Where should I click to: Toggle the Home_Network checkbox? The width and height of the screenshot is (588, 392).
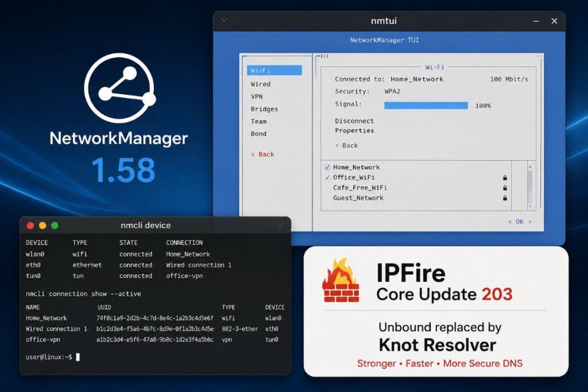click(x=327, y=167)
